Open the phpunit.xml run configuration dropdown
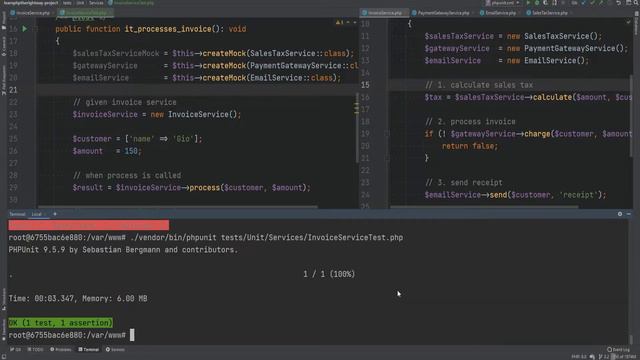This screenshot has width=640, height=360. [502, 3]
